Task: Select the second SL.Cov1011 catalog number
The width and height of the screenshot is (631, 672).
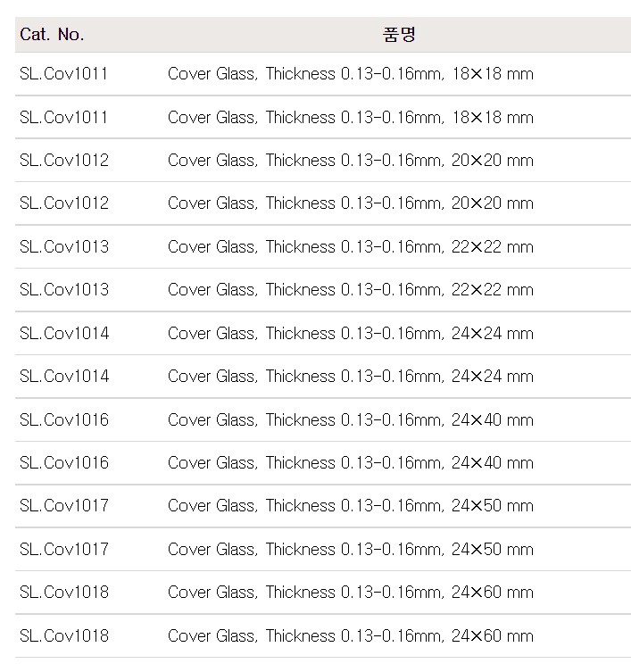Action: tap(63, 118)
